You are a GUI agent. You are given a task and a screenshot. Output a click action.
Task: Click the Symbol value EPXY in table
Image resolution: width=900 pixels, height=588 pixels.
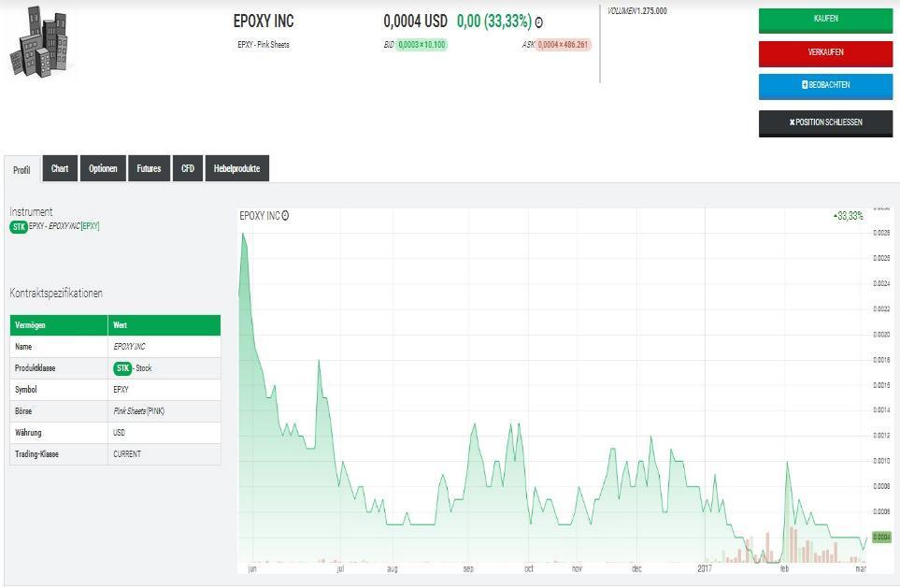pos(121,389)
